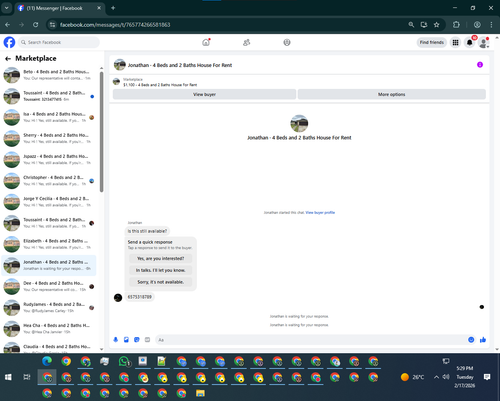Send quick reply 'Sorry, it's not available.'
This screenshot has height=401, width=500.
click(160, 282)
